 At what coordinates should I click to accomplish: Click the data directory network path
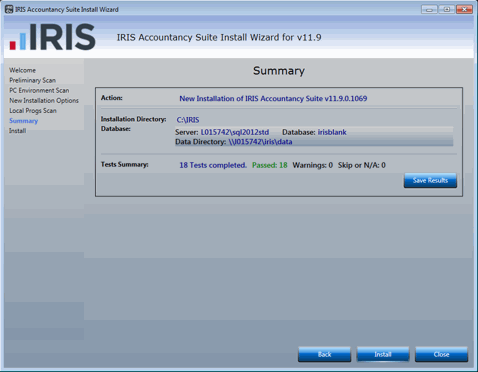click(260, 142)
